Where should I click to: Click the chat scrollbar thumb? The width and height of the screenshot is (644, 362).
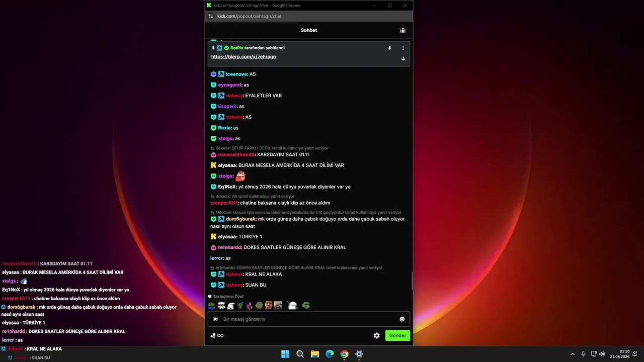click(x=412, y=281)
